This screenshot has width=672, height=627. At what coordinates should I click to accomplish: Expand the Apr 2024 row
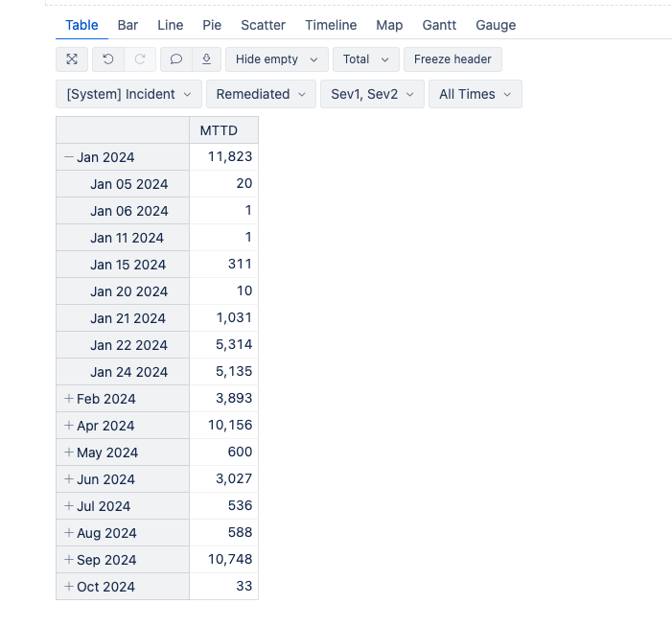(x=69, y=426)
